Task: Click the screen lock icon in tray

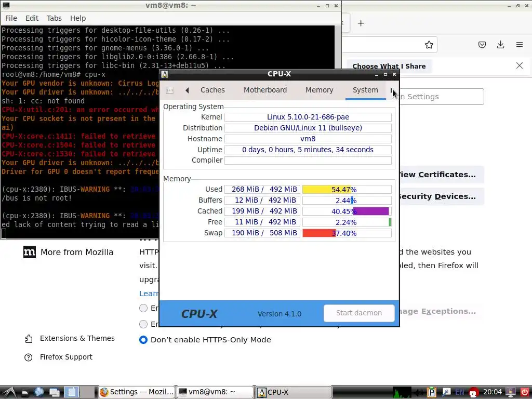Action: [511, 392]
